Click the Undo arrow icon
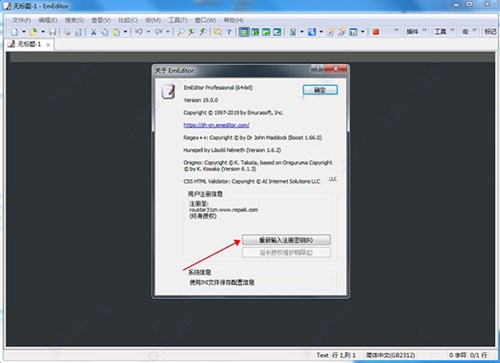Image resolution: width=500 pixels, height=363 pixels. point(139,32)
